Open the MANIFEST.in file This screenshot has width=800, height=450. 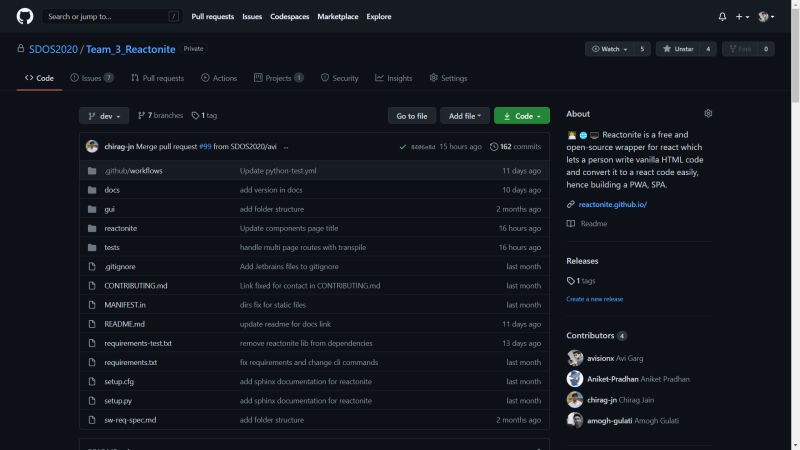click(125, 305)
